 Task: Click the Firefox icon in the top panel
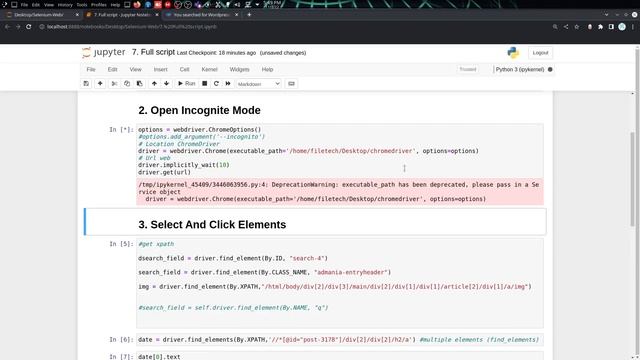(137, 4)
